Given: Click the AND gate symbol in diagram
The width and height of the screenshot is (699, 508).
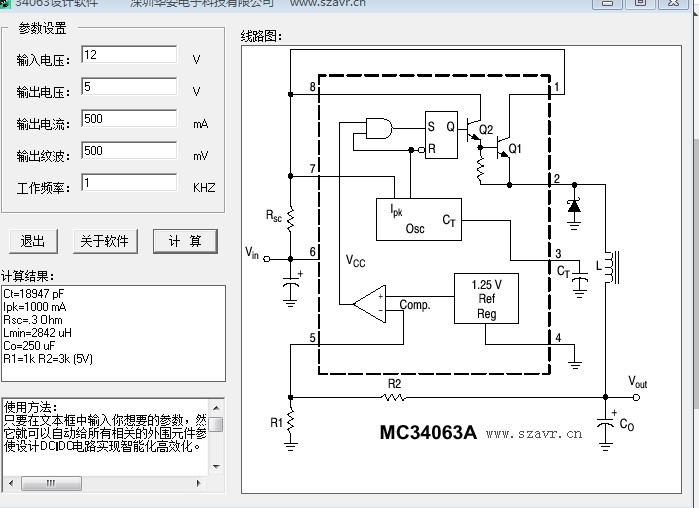Looking at the screenshot, I should point(379,128).
